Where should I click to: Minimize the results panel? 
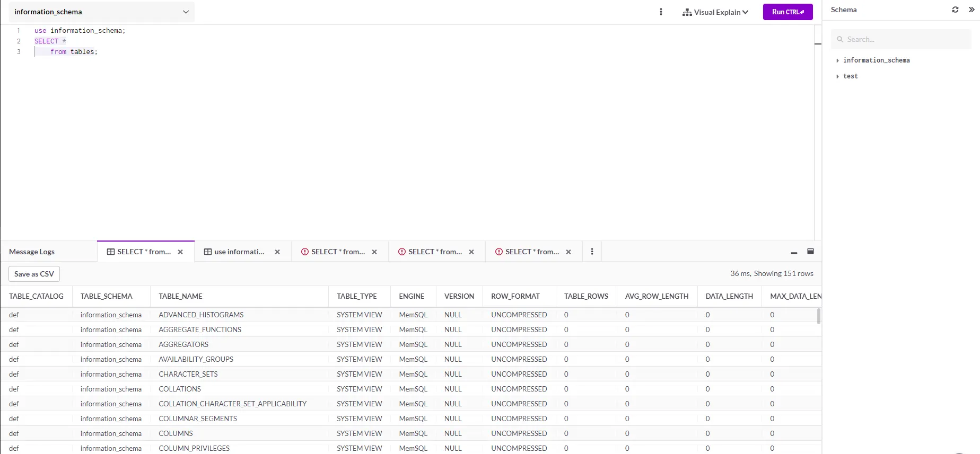[x=794, y=252]
